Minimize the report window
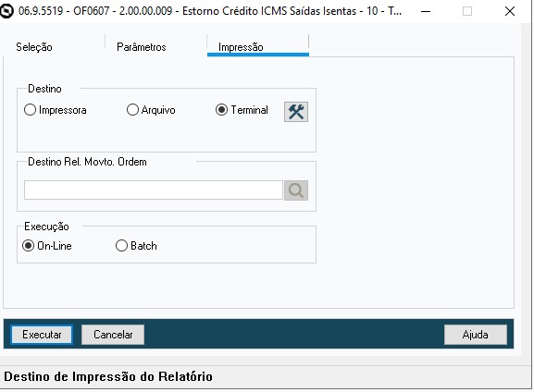534x392 pixels. (x=426, y=11)
